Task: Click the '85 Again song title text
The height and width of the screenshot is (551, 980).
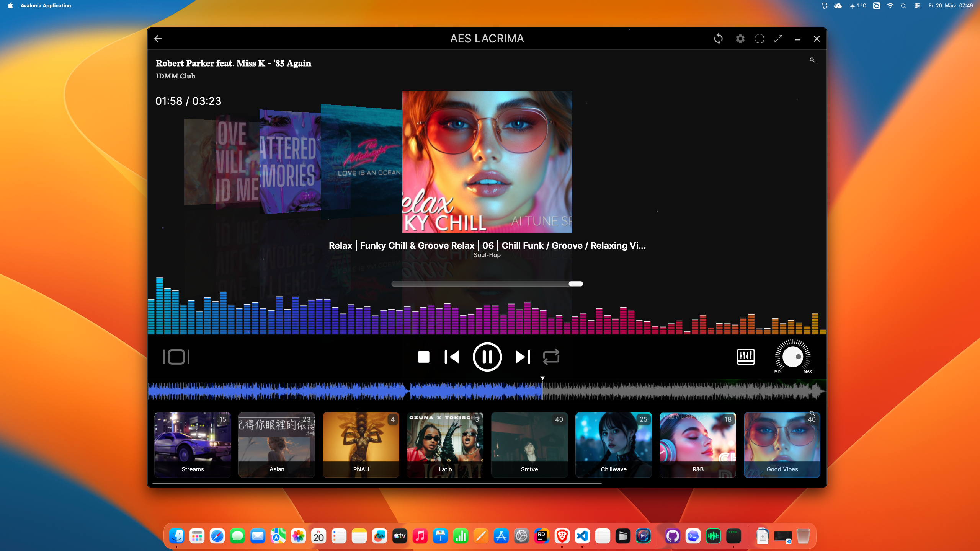Action: pos(234,63)
